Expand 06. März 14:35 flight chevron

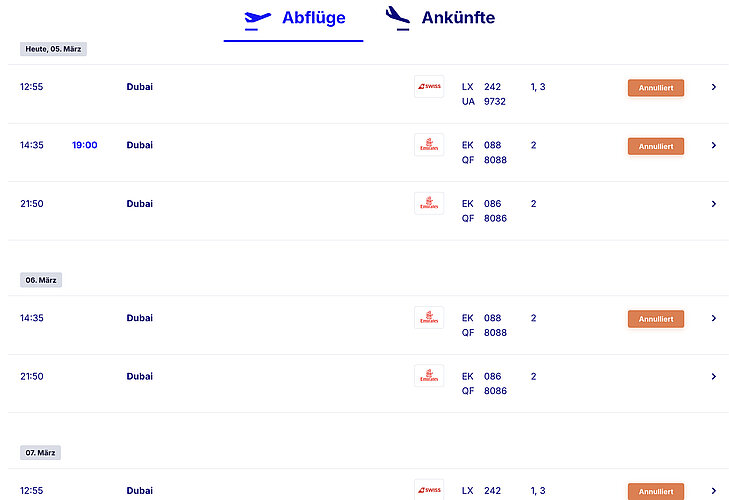(713, 318)
